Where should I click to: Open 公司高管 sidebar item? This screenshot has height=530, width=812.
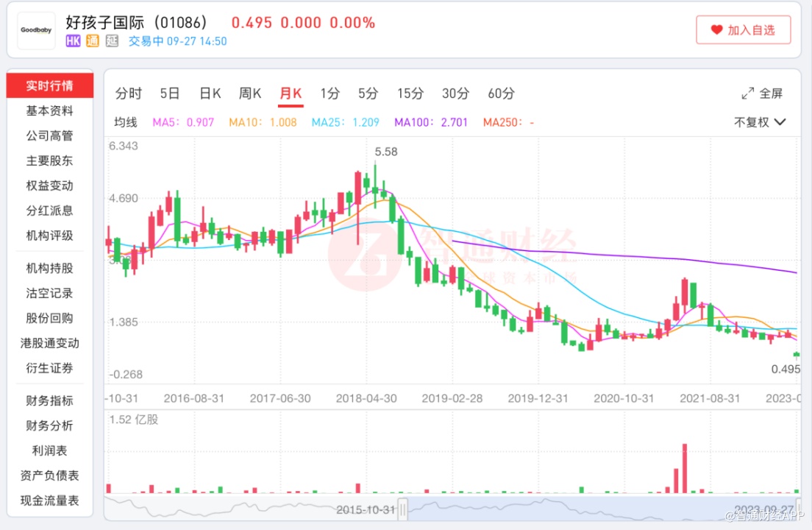[x=50, y=135]
